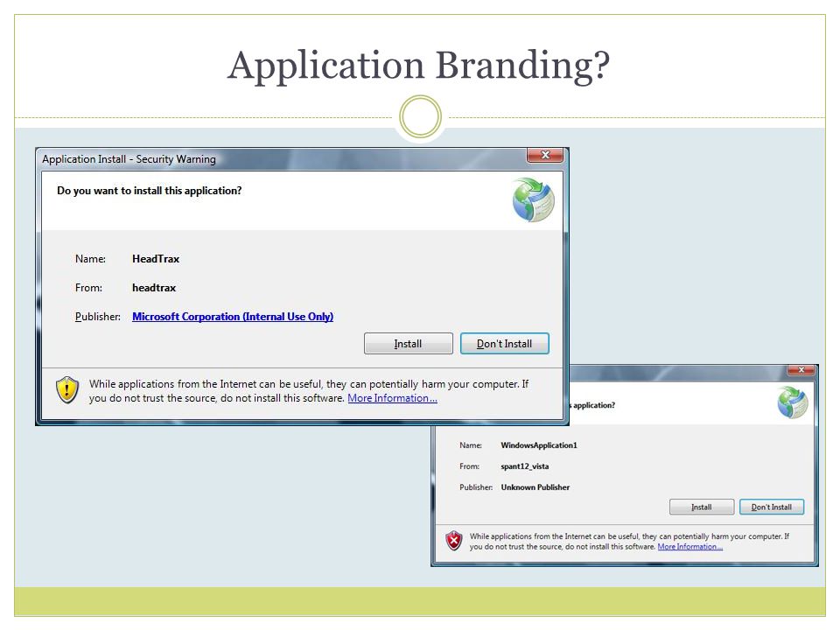Click the globe install icon in HeadTrax dialog
This screenshot has width=840, height=630.
(x=533, y=199)
